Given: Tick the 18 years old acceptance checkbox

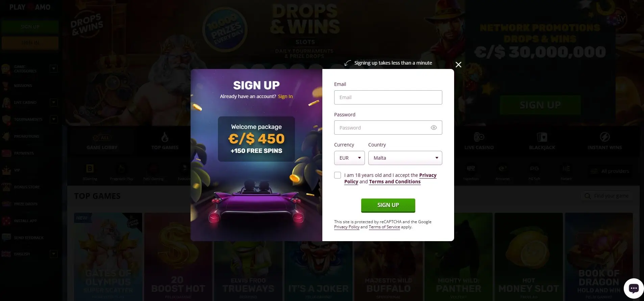Looking at the screenshot, I should point(338,175).
